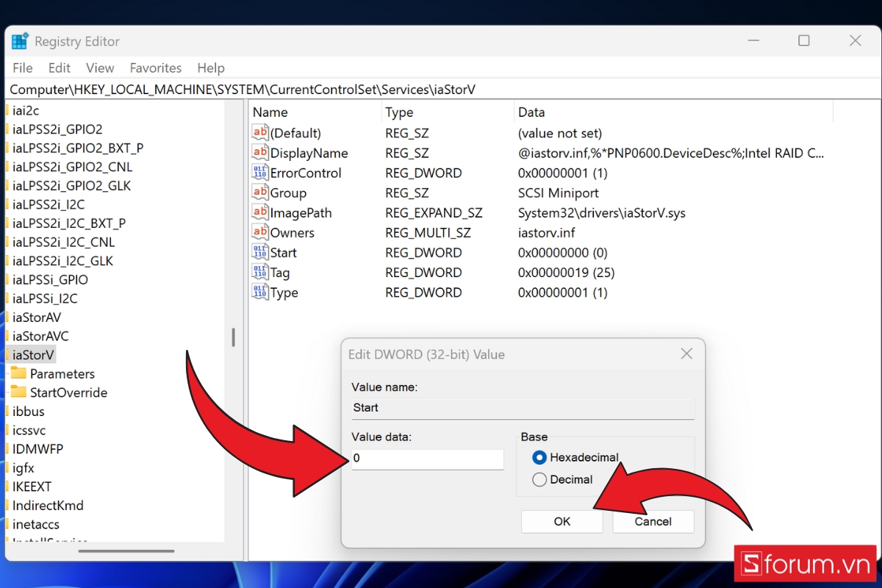Select the icssvc key in tree
Screen dimensions: 882x588
tap(29, 430)
